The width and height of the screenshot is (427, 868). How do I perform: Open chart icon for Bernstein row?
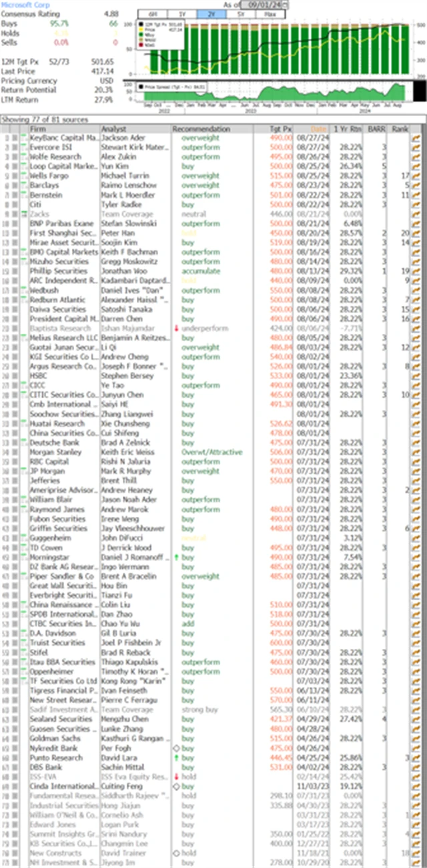click(417, 195)
